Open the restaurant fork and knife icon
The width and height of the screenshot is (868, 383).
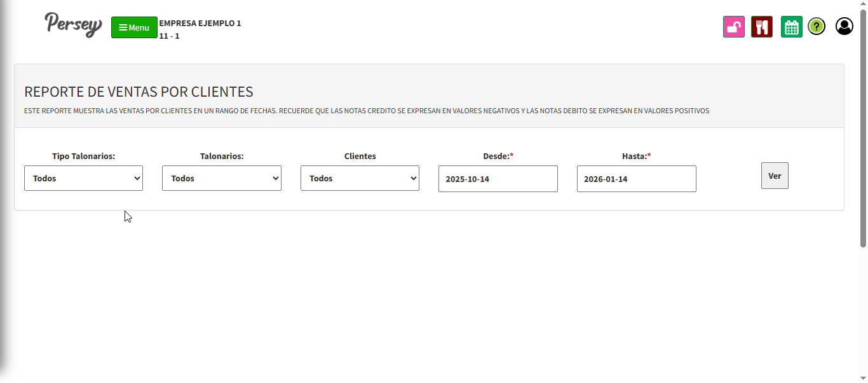761,27
